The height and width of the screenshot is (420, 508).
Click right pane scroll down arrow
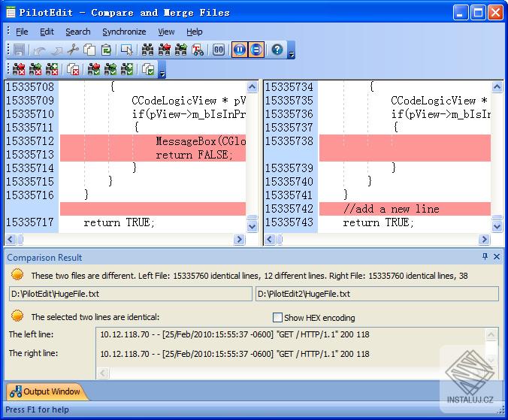click(497, 226)
